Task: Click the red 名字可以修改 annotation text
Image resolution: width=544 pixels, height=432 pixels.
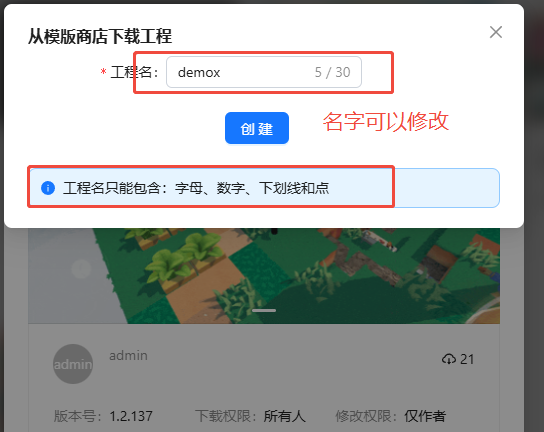Action: (386, 121)
